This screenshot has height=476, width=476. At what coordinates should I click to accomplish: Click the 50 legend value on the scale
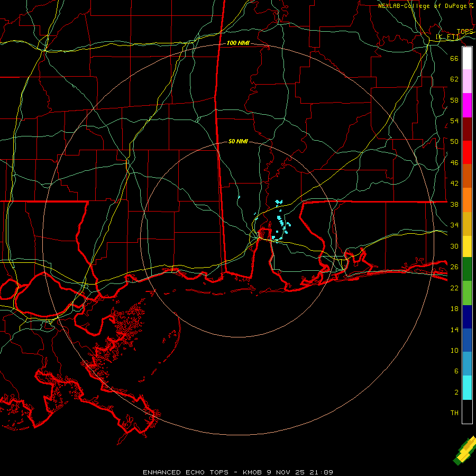454,141
